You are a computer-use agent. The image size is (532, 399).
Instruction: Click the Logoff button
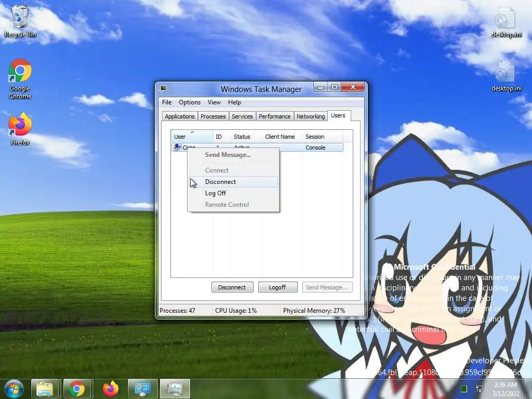277,287
